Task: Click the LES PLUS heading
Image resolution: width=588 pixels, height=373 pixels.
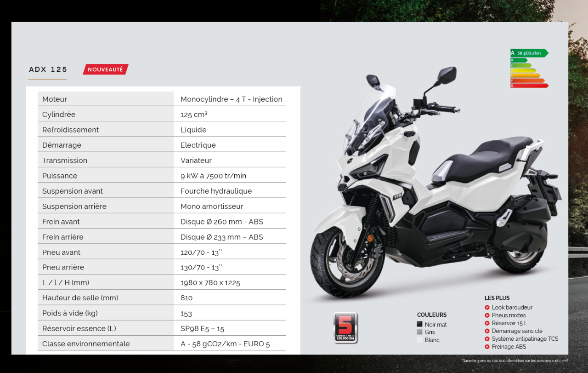Action: (497, 298)
